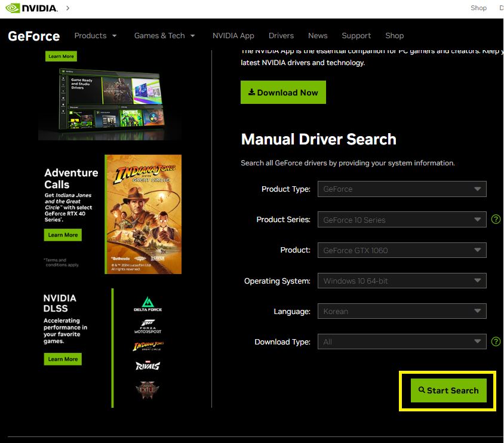504x443 pixels.
Task: Click the Delta Force game logo
Action: 147,304
